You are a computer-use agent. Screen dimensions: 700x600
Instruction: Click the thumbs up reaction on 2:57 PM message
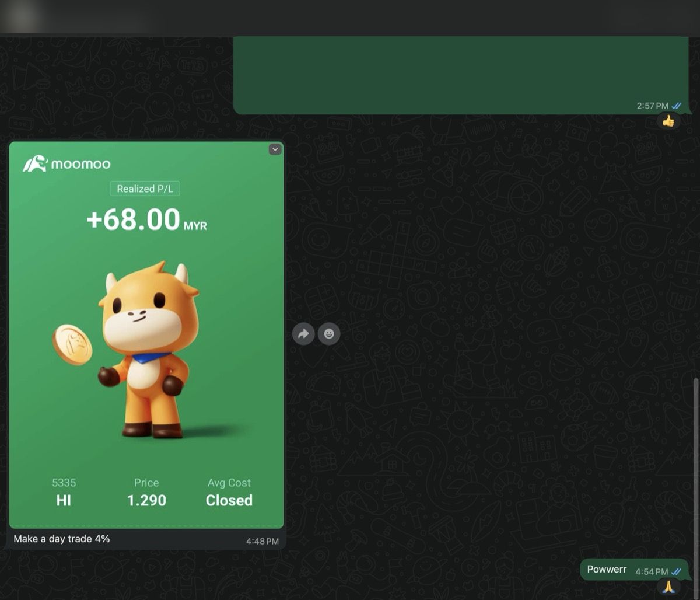tap(668, 121)
